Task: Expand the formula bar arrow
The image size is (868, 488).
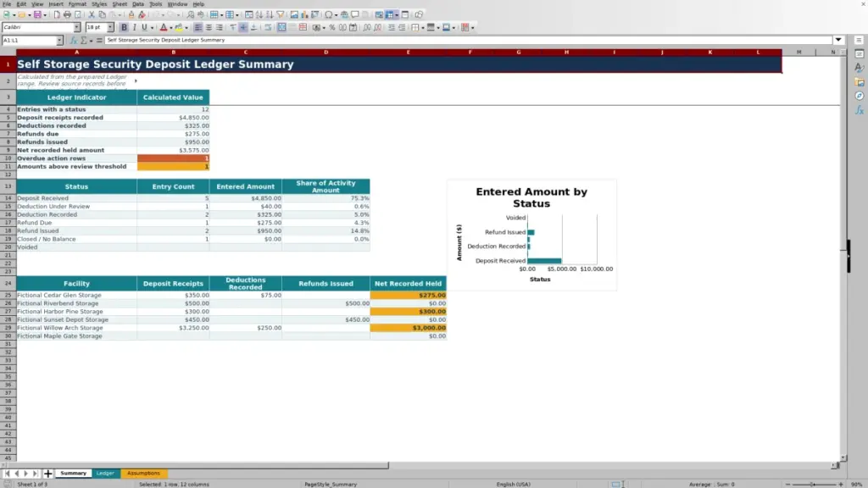Action: click(838, 40)
